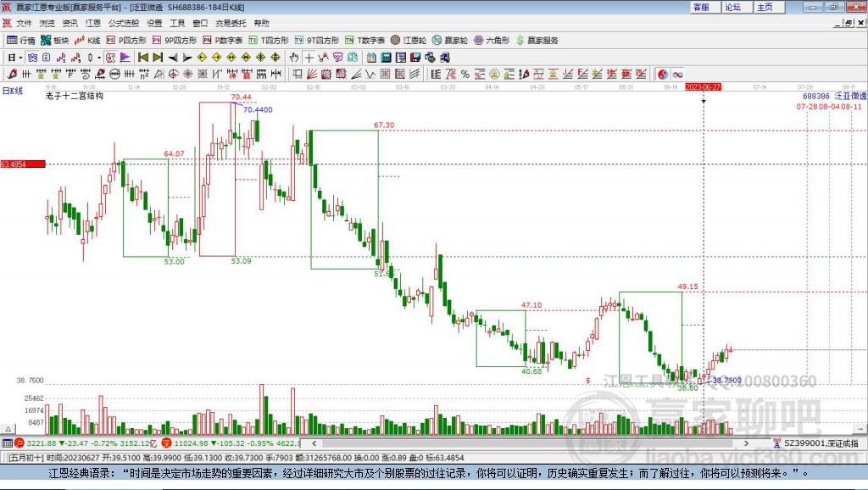Select the blue infinity loop icon
This screenshot has height=490, width=868.
[678, 75]
